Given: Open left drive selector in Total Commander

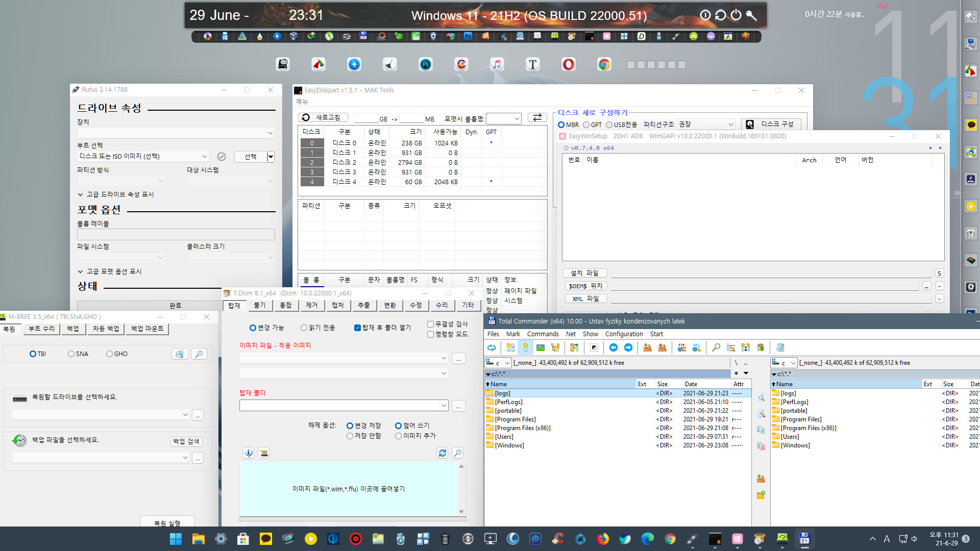Looking at the screenshot, I should pos(498,363).
